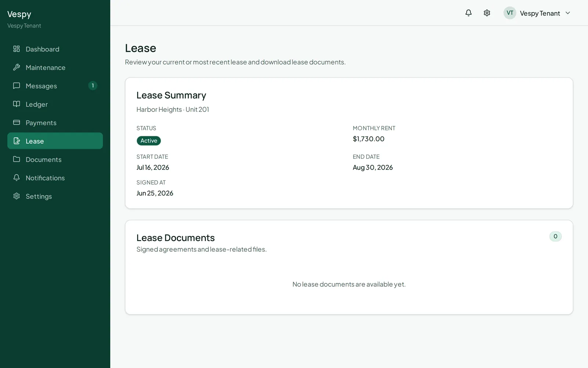
Task: Click the start date Jul 16, 2026
Action: 153,167
